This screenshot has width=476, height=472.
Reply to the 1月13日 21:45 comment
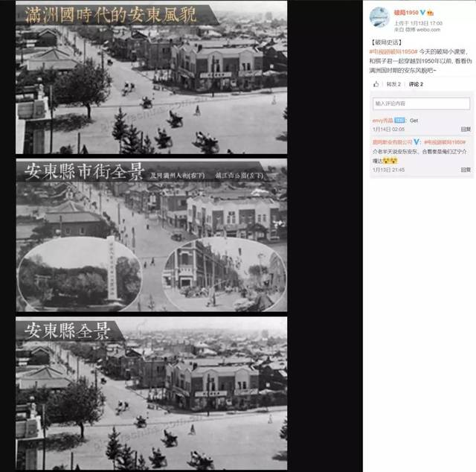point(466,170)
